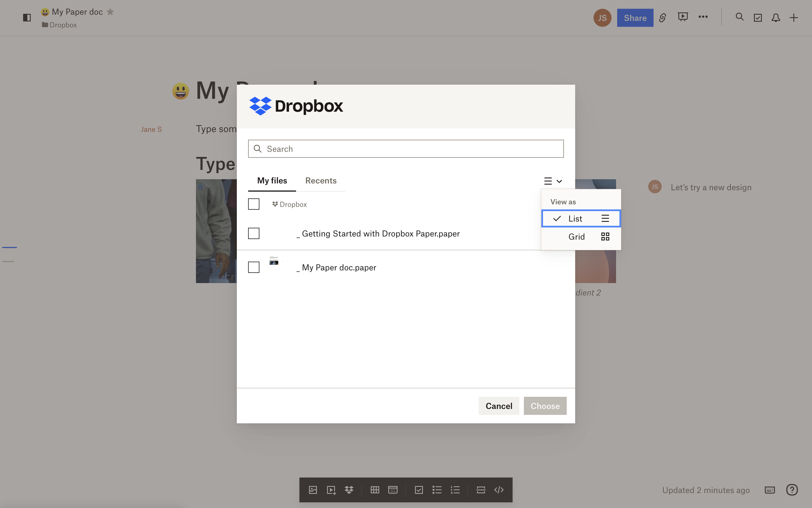This screenshot has height=508, width=812.
Task: Click the Choose button
Action: coord(545,406)
